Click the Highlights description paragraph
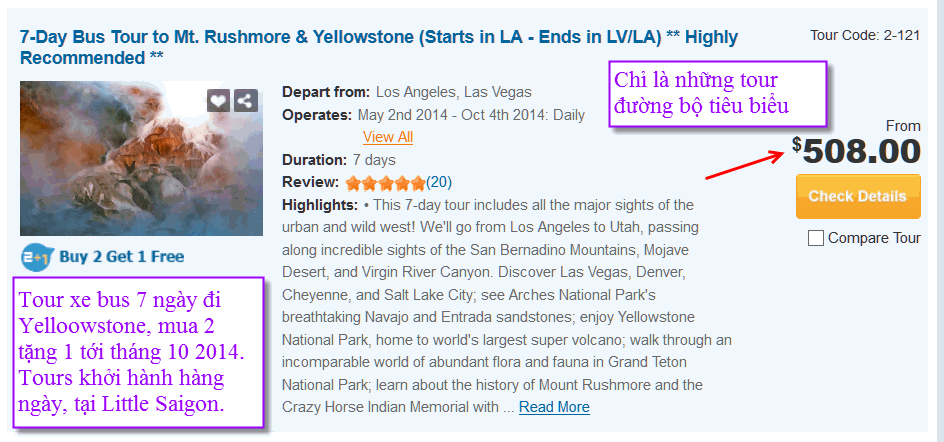 tap(507, 307)
